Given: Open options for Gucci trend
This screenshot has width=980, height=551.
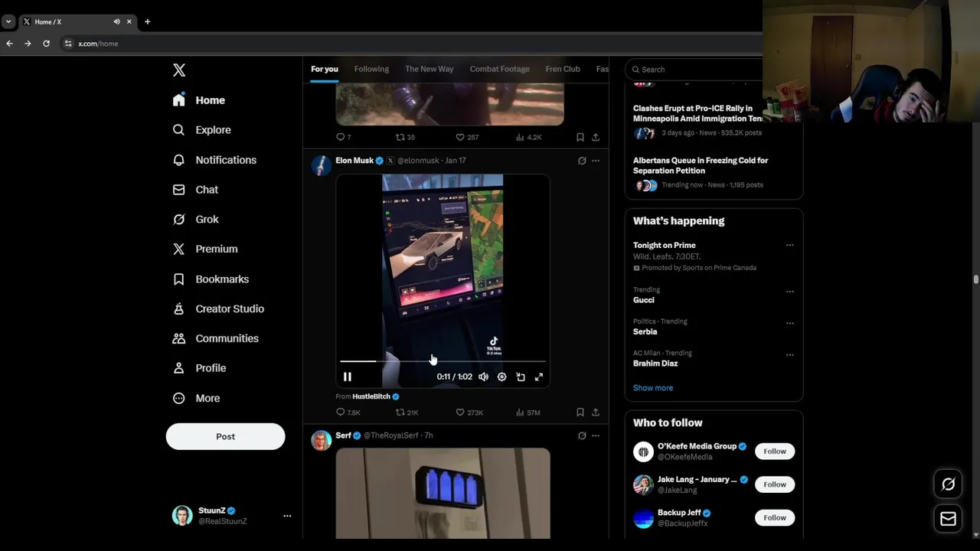Looking at the screenshot, I should [x=789, y=292].
